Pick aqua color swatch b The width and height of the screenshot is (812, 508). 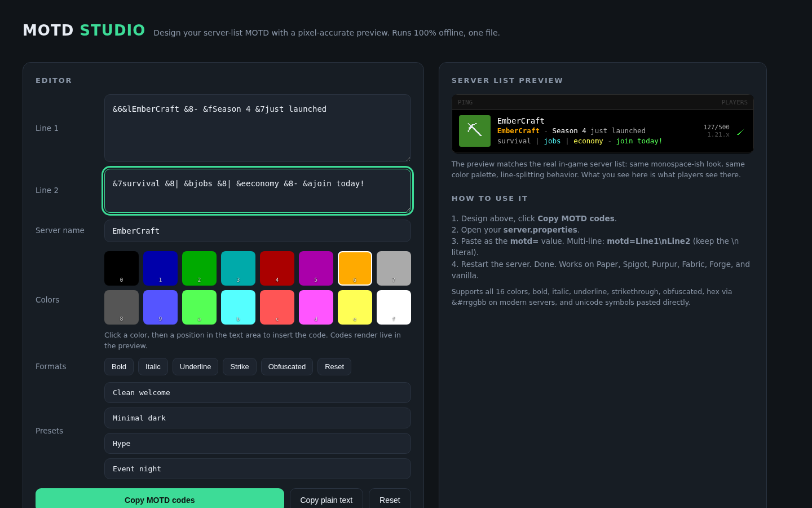(x=238, y=307)
